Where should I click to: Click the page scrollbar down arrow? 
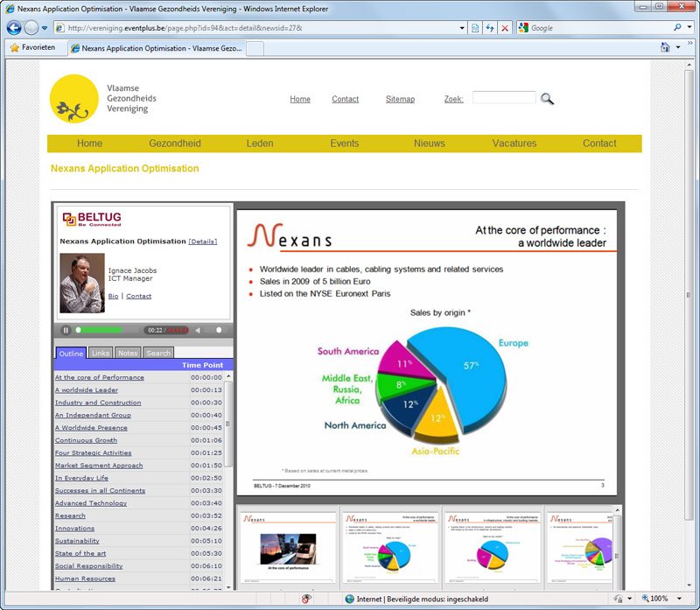click(x=689, y=585)
